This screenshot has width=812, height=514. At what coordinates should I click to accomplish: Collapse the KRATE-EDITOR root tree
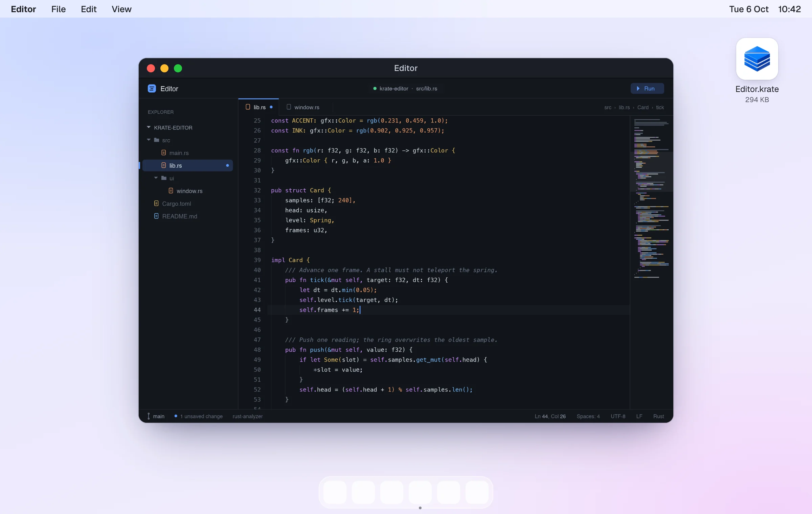click(x=149, y=127)
